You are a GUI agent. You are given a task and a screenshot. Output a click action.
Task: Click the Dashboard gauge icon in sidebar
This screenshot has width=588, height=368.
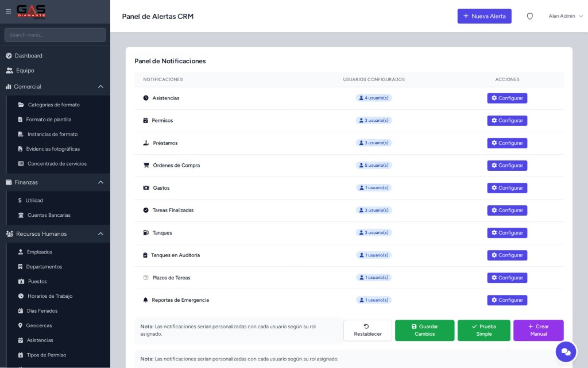pyautogui.click(x=9, y=56)
